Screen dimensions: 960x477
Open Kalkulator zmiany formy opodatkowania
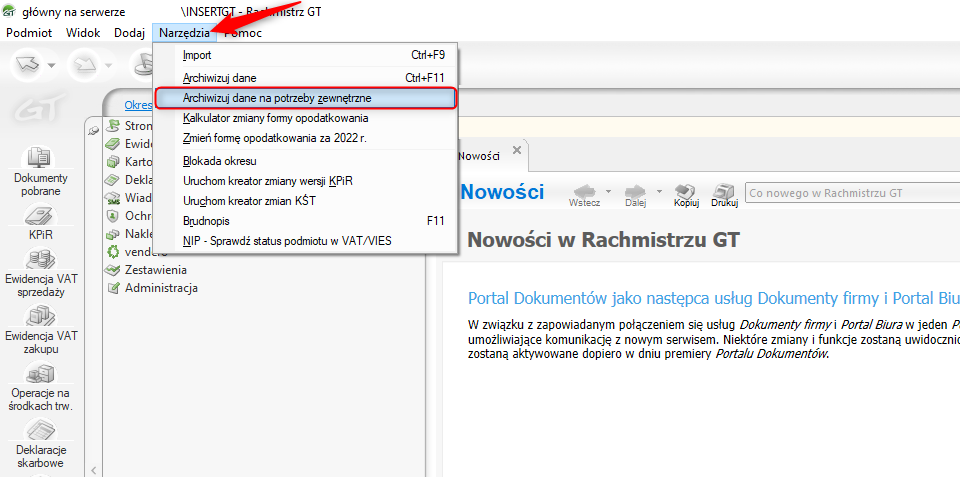coord(305,118)
